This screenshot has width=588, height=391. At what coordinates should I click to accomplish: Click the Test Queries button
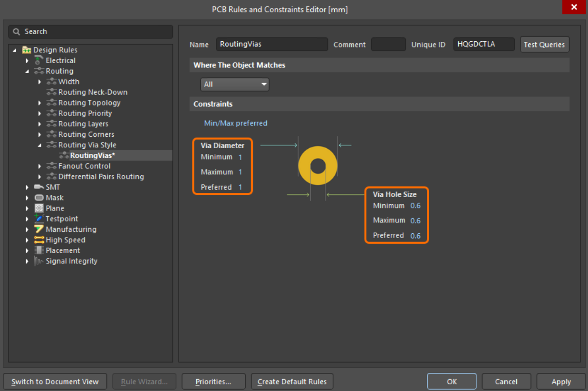click(x=544, y=44)
